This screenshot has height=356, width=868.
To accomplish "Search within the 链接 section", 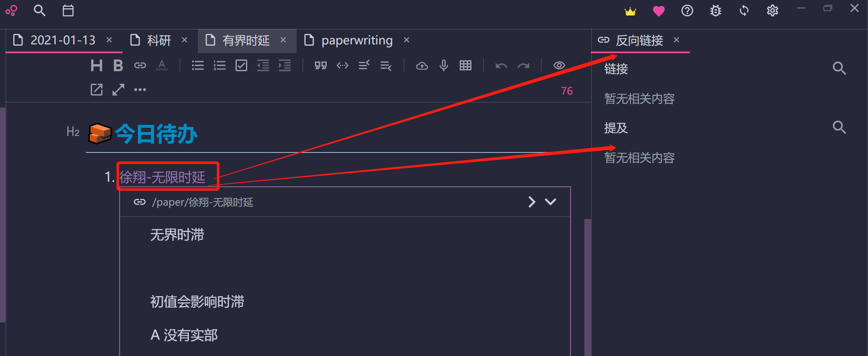I will click(x=839, y=68).
